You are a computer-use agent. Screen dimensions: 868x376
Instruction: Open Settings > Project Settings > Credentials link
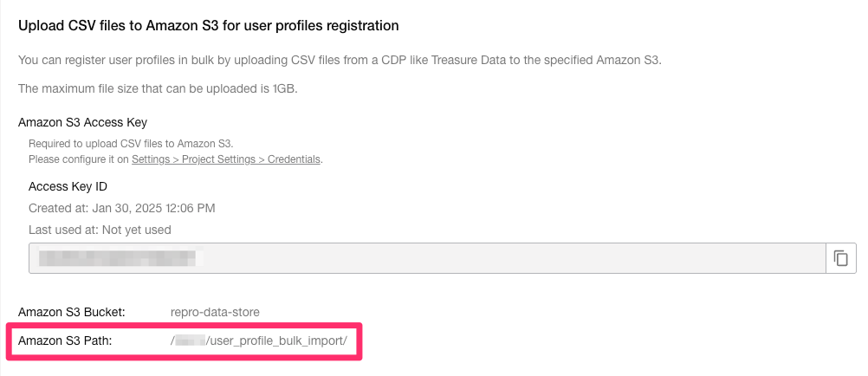(x=226, y=159)
